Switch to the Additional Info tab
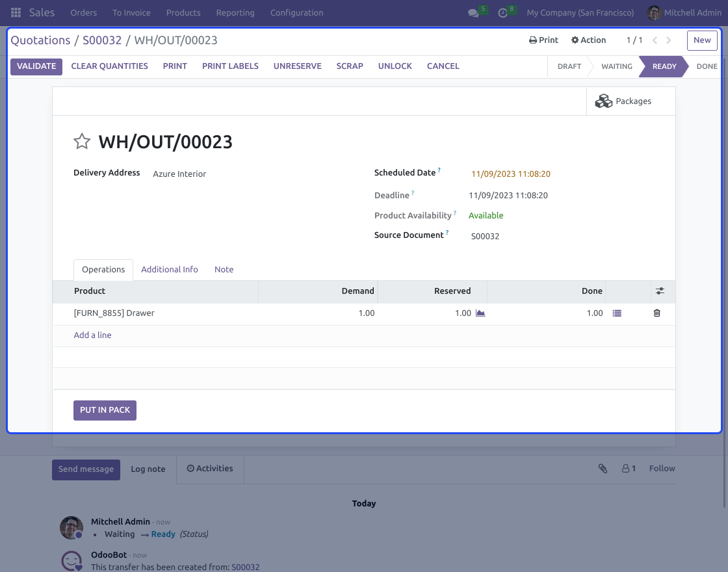The width and height of the screenshot is (728, 572). point(170,270)
